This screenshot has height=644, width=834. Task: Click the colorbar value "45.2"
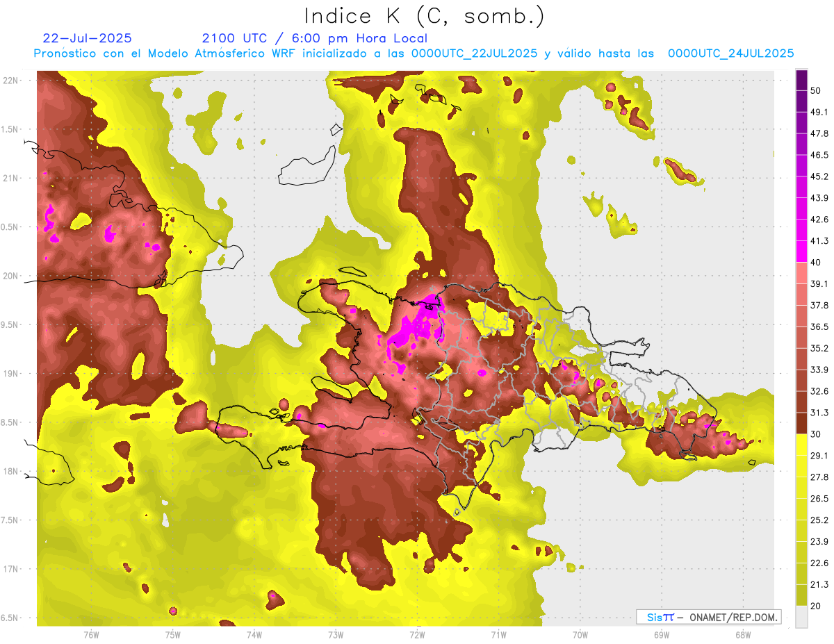tap(819, 176)
